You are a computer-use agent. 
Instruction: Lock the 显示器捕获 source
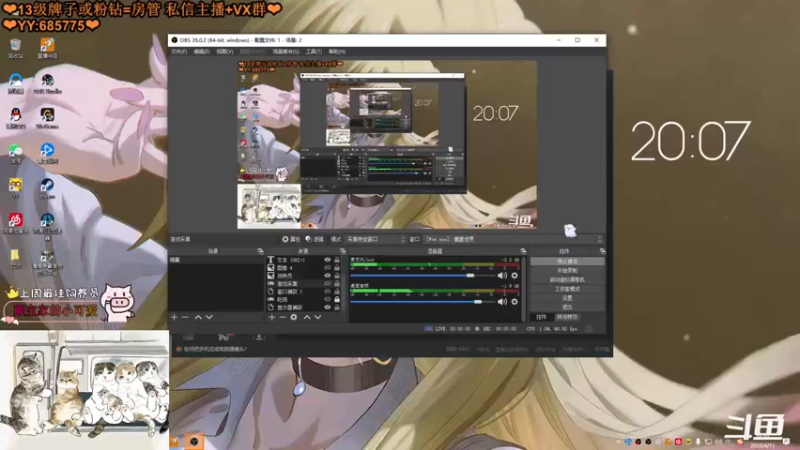point(337,308)
